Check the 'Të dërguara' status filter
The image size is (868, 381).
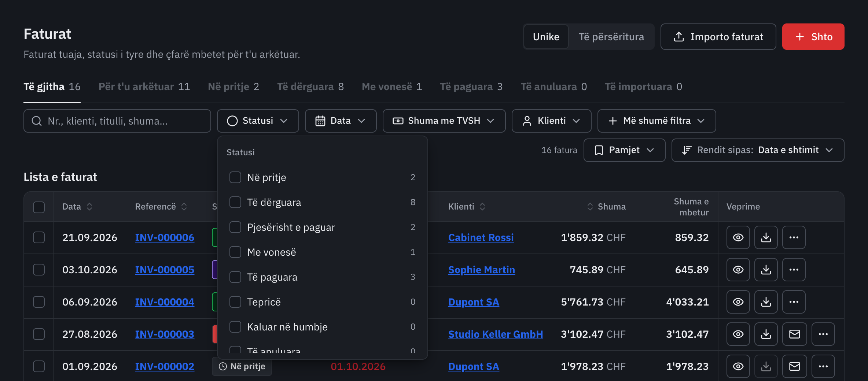click(235, 202)
